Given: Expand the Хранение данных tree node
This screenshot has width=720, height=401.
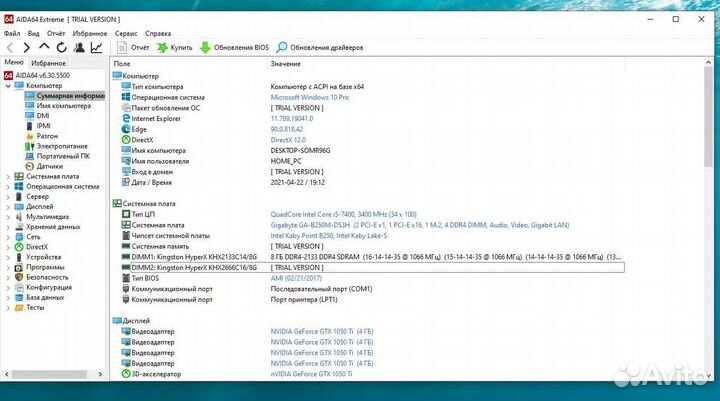Looking at the screenshot, I should (x=9, y=227).
